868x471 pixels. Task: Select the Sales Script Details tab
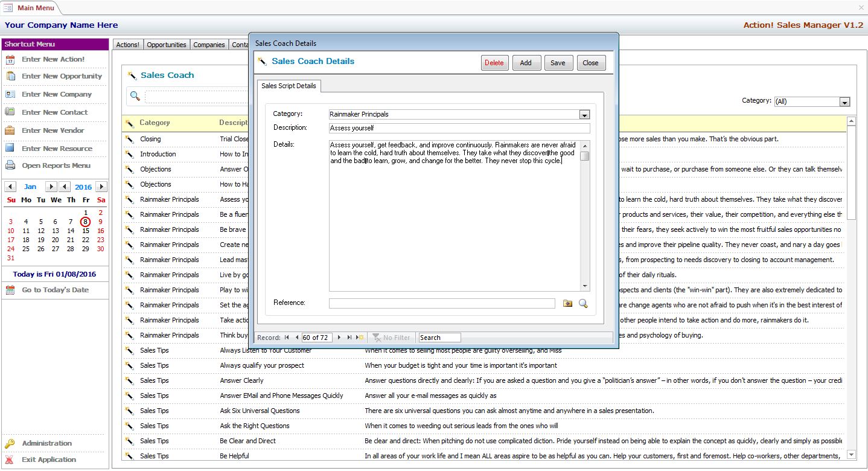pos(289,86)
